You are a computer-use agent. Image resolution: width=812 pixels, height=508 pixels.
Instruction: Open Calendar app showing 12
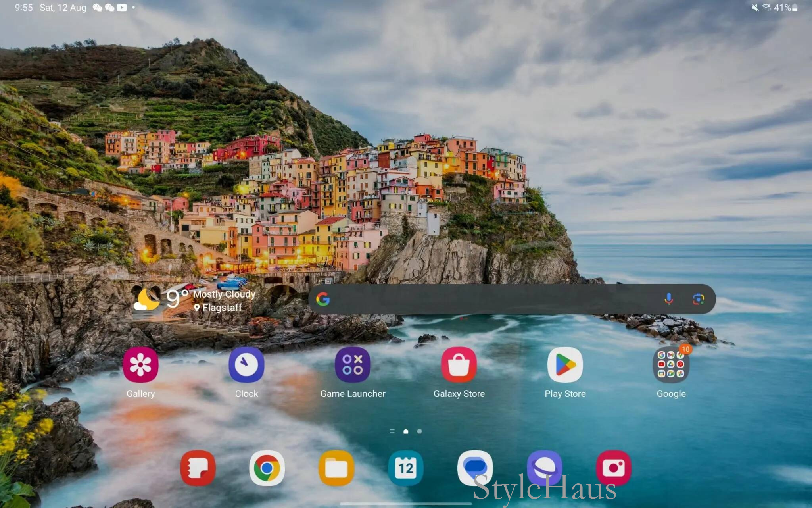tap(405, 468)
